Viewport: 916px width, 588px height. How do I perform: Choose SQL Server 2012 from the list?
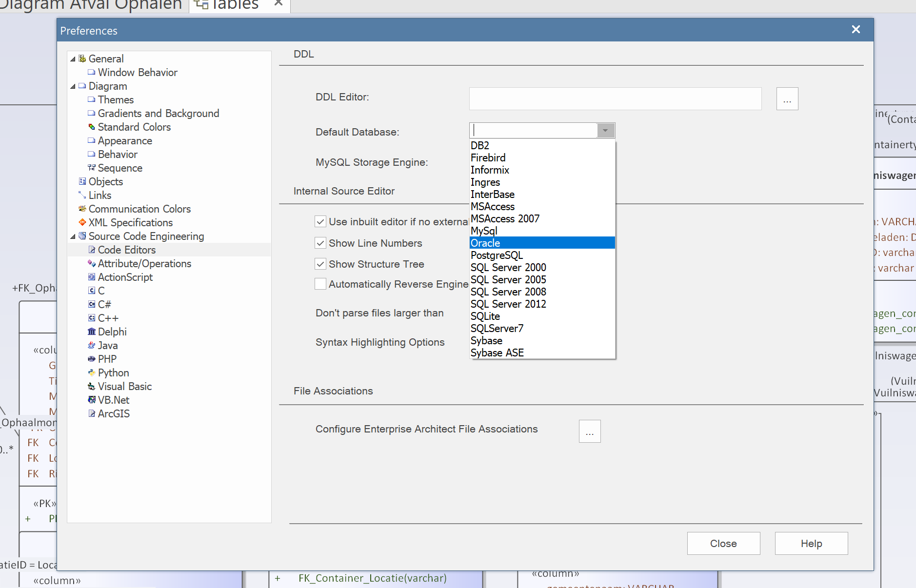pos(508,304)
